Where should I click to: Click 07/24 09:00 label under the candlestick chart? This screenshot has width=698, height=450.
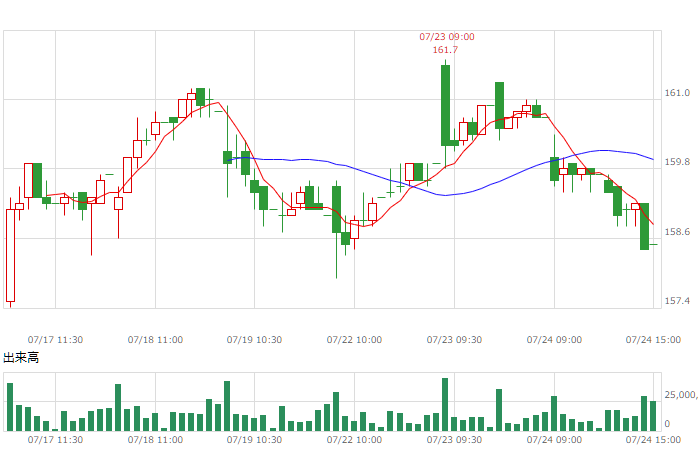tap(554, 340)
